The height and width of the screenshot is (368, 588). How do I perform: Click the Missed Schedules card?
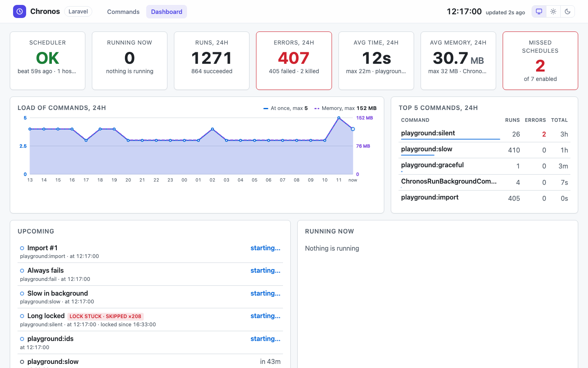pyautogui.click(x=540, y=61)
